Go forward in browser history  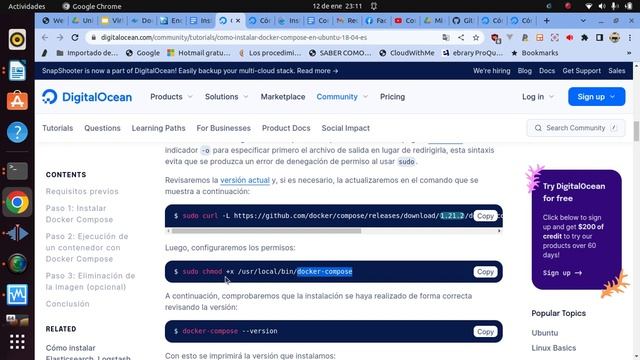[x=60, y=38]
